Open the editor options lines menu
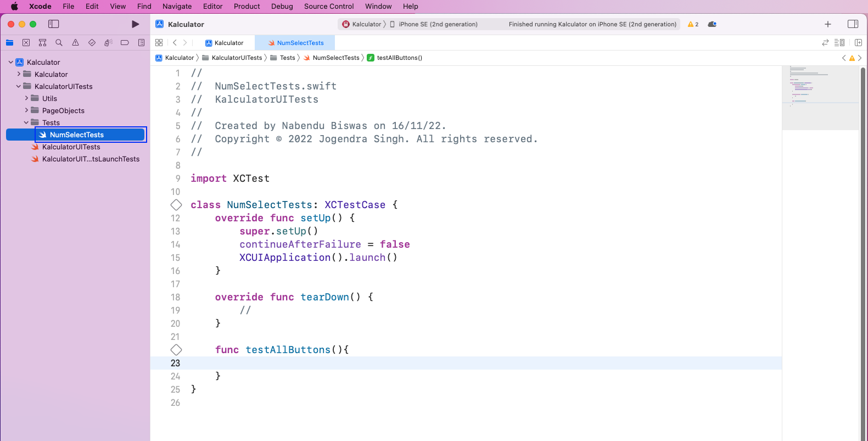868x441 pixels. point(839,42)
